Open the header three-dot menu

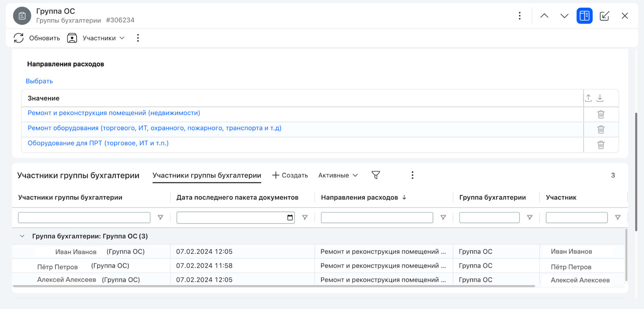520,16
